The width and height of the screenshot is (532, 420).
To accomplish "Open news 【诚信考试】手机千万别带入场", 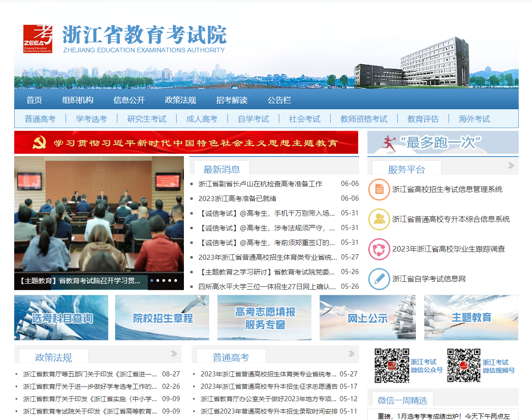I will 266,213.
